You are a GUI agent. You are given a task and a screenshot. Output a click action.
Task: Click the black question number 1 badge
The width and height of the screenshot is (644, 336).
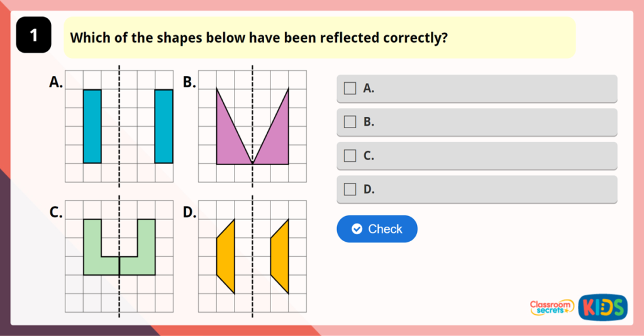(x=33, y=36)
